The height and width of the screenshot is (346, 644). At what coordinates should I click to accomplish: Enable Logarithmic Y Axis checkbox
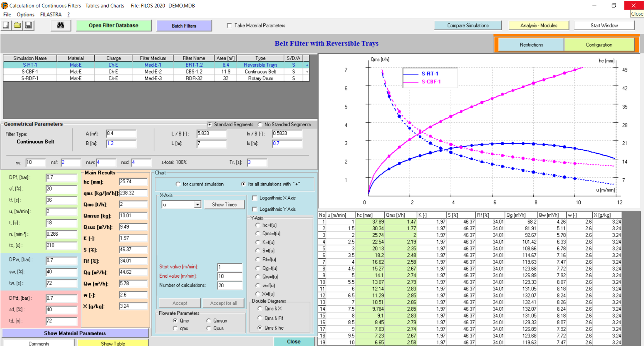[255, 209]
